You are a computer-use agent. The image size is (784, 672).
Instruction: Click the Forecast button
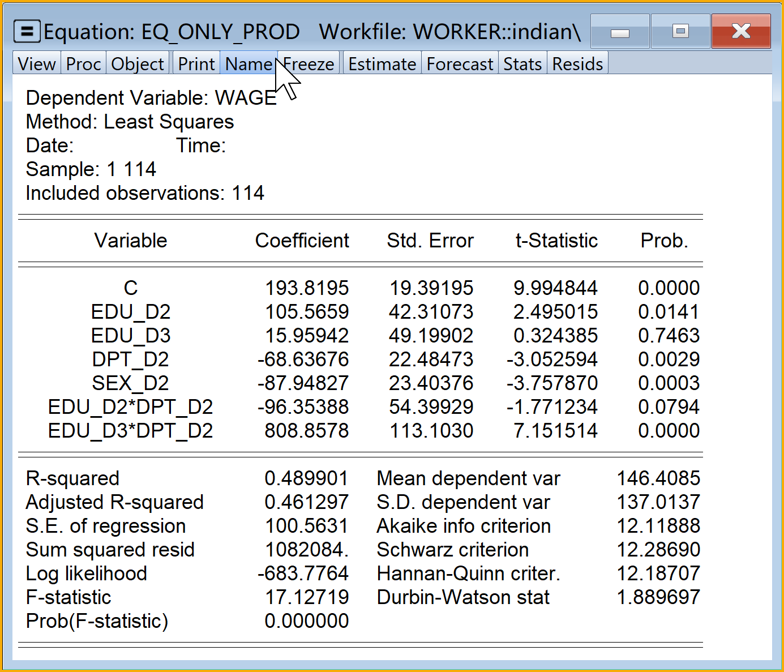(x=460, y=64)
